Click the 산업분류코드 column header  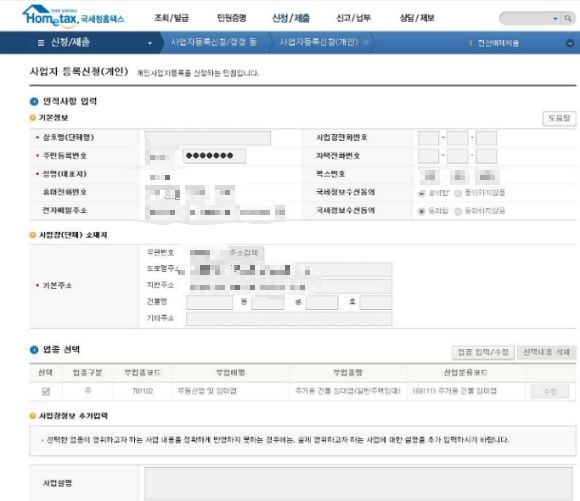pos(466,373)
